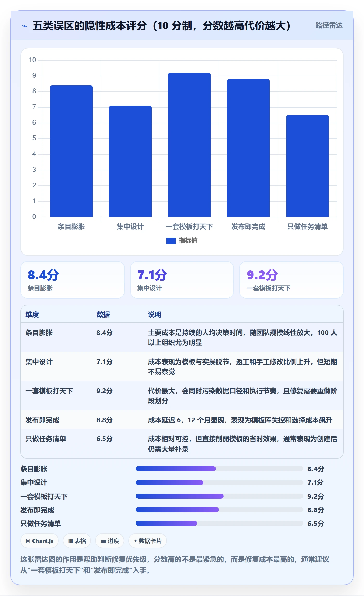Select the 条目膨胀 bar in the chart

tap(71, 151)
